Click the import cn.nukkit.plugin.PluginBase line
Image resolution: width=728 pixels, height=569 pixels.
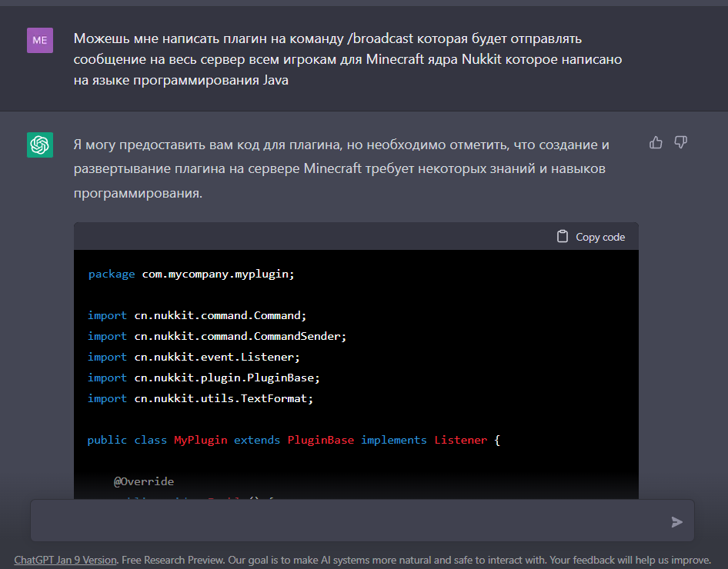tap(203, 378)
